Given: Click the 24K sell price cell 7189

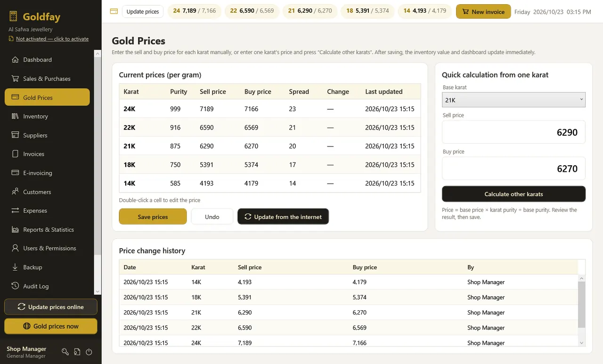Looking at the screenshot, I should [207, 109].
